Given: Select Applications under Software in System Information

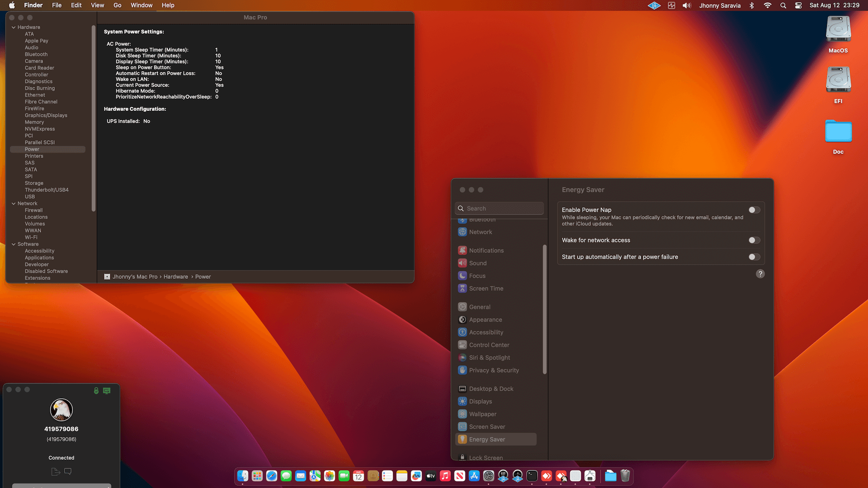Looking at the screenshot, I should pos(39,258).
